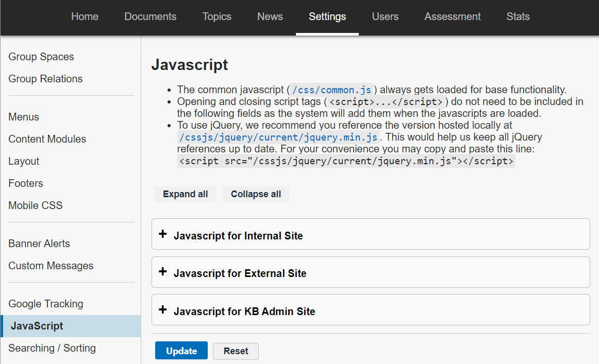
Task: Go to the Topics tab
Action: [x=217, y=17]
